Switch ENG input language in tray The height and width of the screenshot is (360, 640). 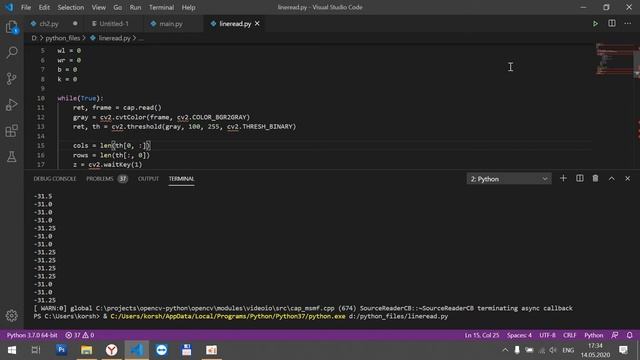point(568,350)
